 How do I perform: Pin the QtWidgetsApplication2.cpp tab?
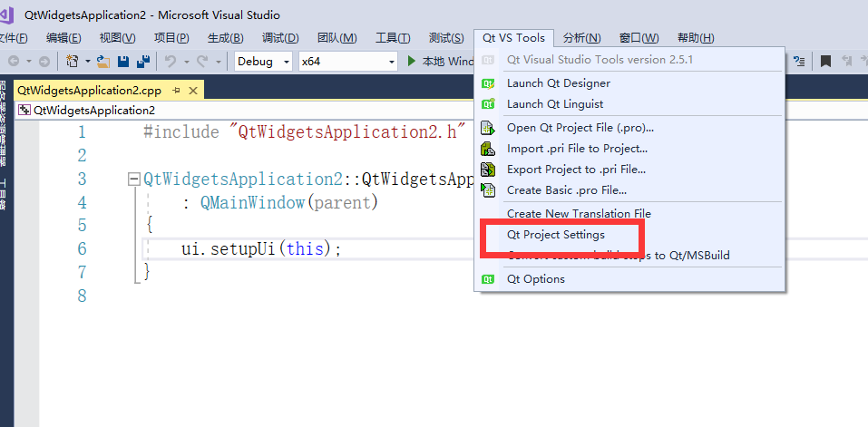176,90
